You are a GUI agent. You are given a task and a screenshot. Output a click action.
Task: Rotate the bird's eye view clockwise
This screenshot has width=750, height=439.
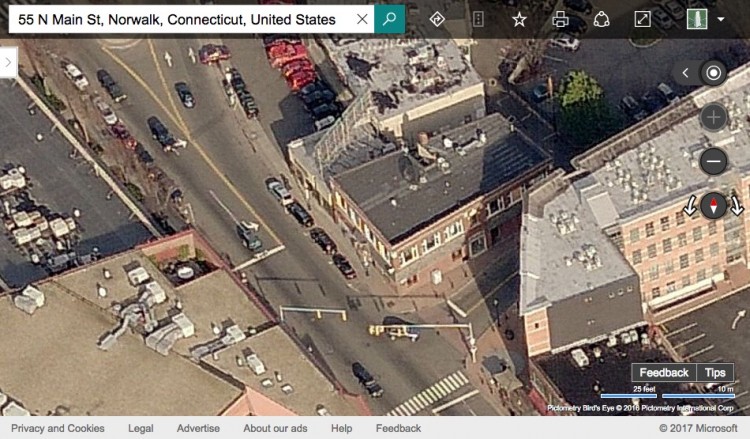tap(736, 207)
